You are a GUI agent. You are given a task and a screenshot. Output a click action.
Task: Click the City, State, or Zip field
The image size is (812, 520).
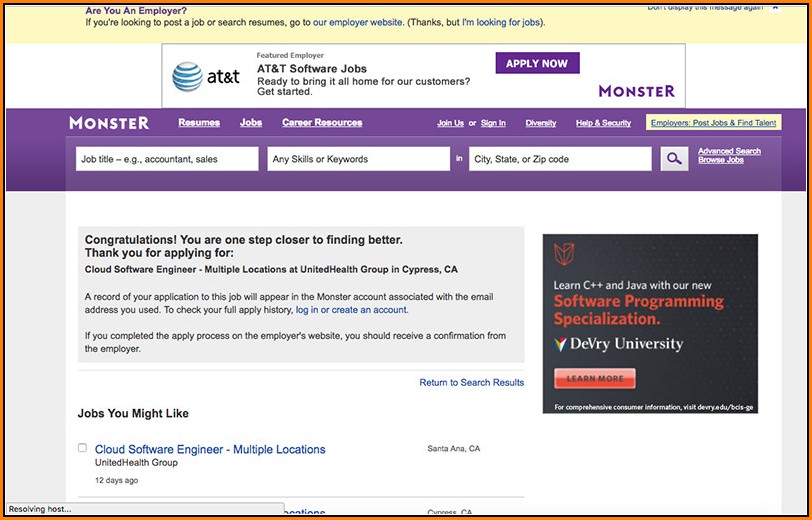coord(560,159)
